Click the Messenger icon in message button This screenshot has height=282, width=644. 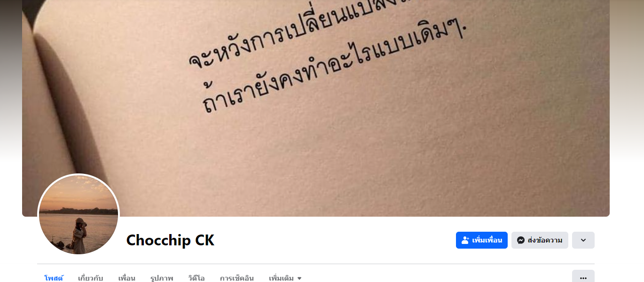point(521,240)
